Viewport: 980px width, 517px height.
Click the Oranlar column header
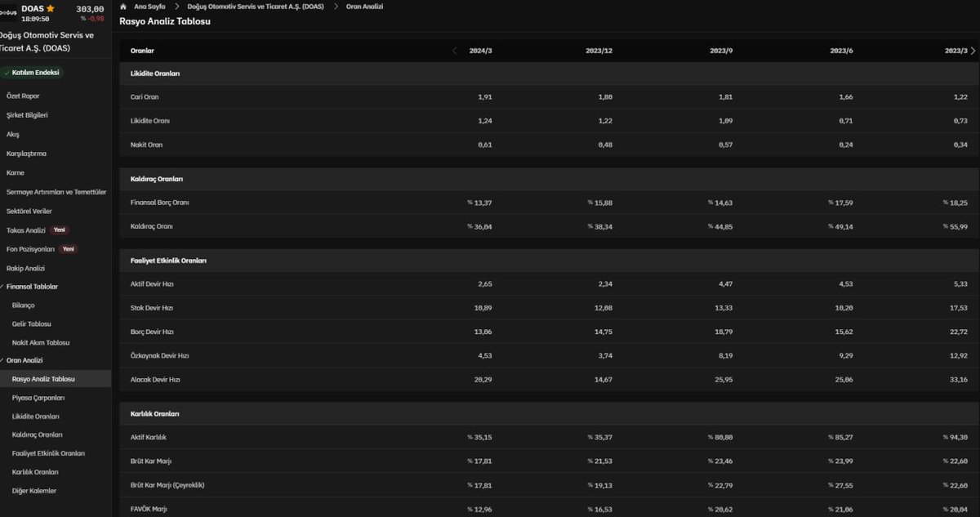[142, 51]
